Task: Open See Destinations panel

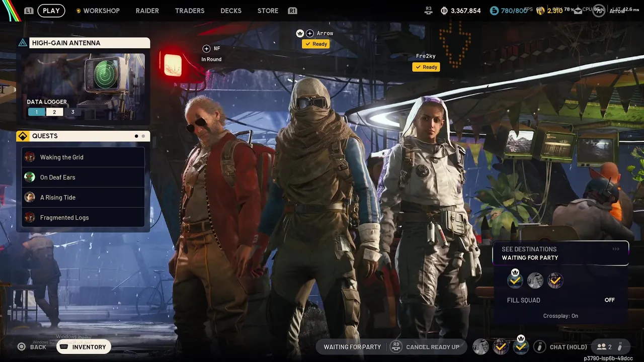Action: (561, 253)
